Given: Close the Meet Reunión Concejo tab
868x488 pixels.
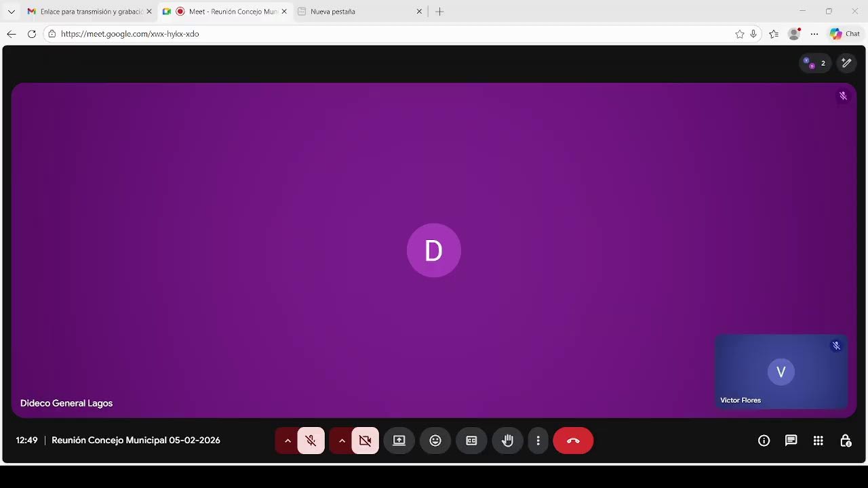Looking at the screenshot, I should pyautogui.click(x=284, y=12).
